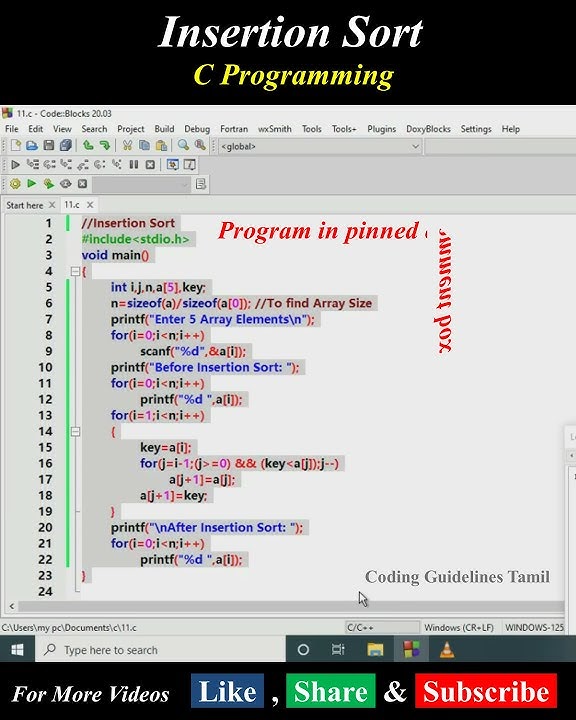This screenshot has width=576, height=720.
Task: Abort the build with abort icon
Action: point(82,184)
